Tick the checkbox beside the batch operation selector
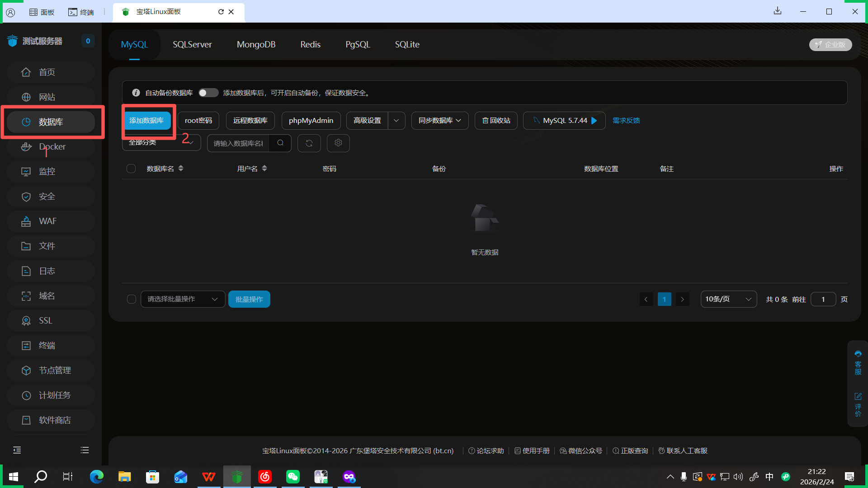 [132, 299]
